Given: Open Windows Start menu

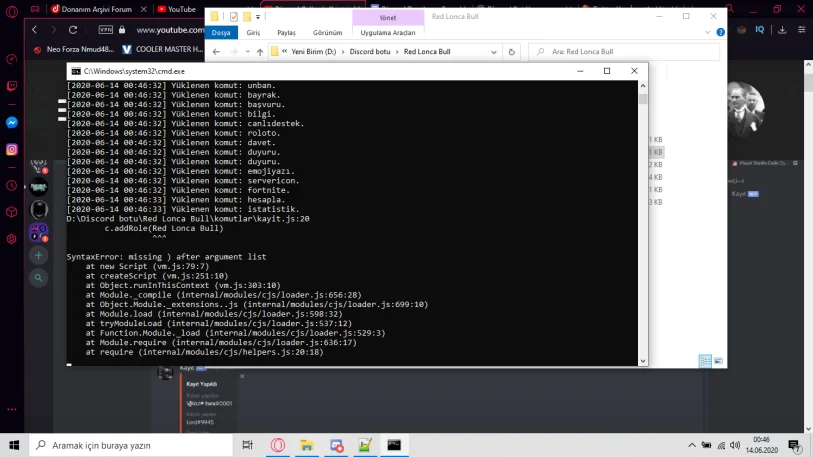Looking at the screenshot, I should [x=14, y=445].
